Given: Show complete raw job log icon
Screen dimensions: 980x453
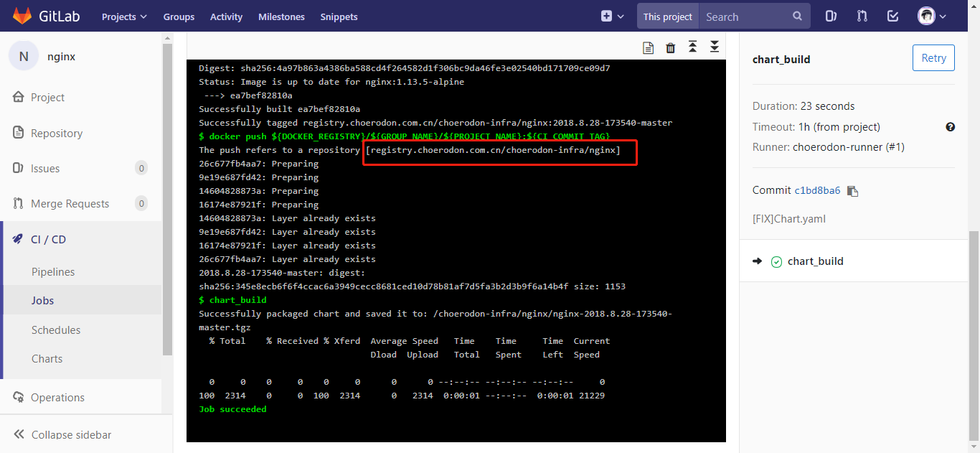Looking at the screenshot, I should [x=648, y=48].
